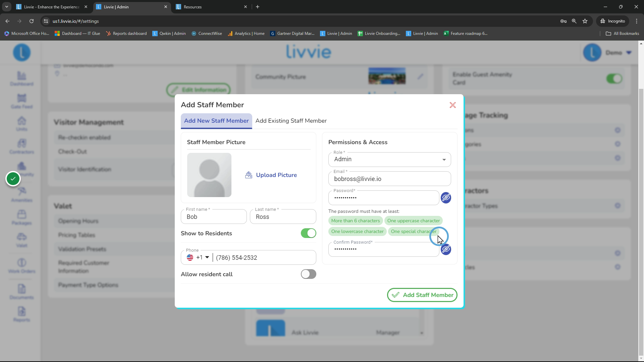Switch to Resources browser tab
Image resolution: width=644 pixels, height=362 pixels.
pyautogui.click(x=212, y=7)
